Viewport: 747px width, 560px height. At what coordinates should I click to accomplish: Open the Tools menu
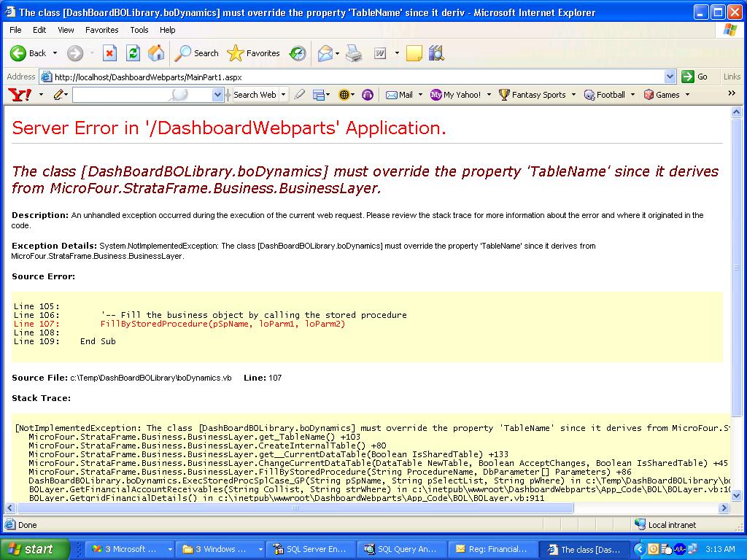(x=139, y=30)
